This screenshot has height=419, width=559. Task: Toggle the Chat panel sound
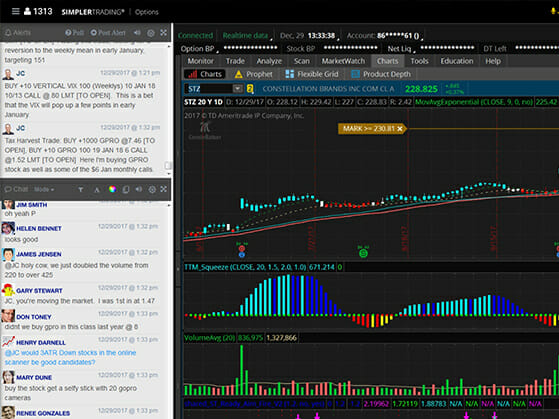pos(139,189)
